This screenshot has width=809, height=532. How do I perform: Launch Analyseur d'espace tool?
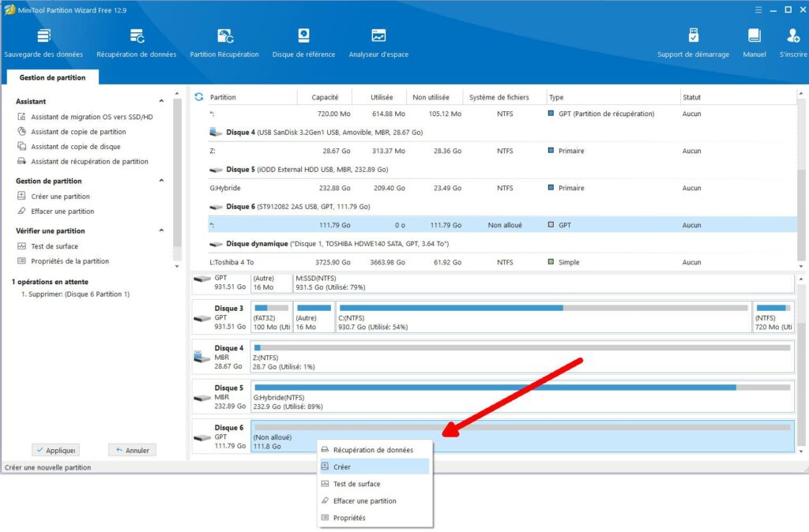pos(378,43)
